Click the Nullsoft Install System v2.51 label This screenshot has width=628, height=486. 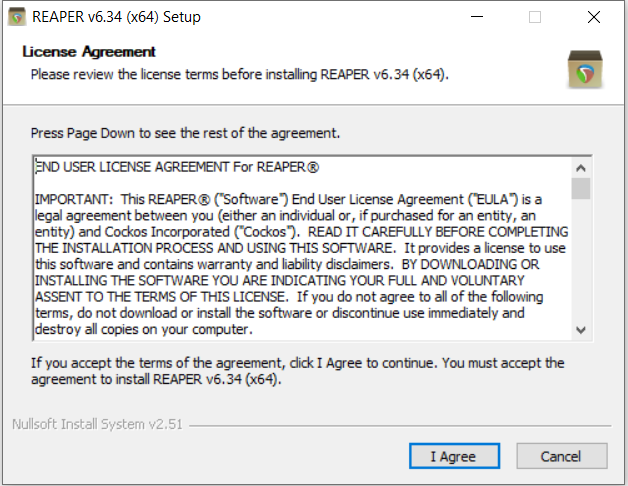click(x=97, y=424)
